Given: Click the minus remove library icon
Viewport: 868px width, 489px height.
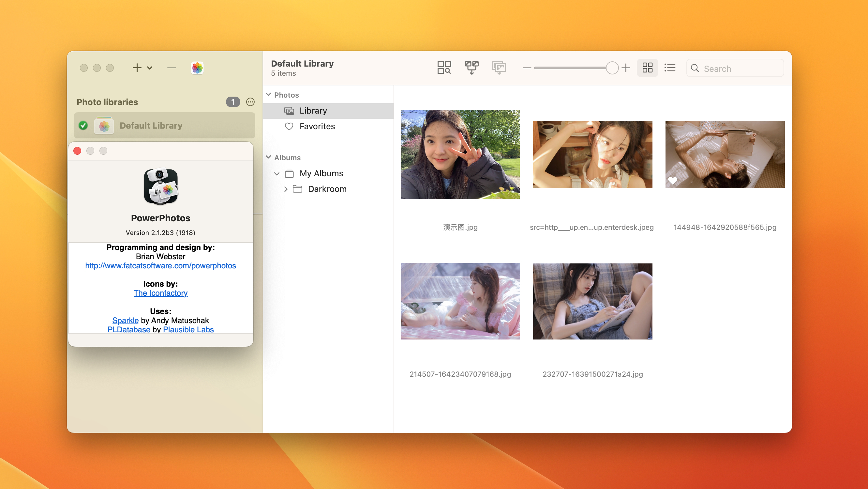Looking at the screenshot, I should (x=172, y=68).
